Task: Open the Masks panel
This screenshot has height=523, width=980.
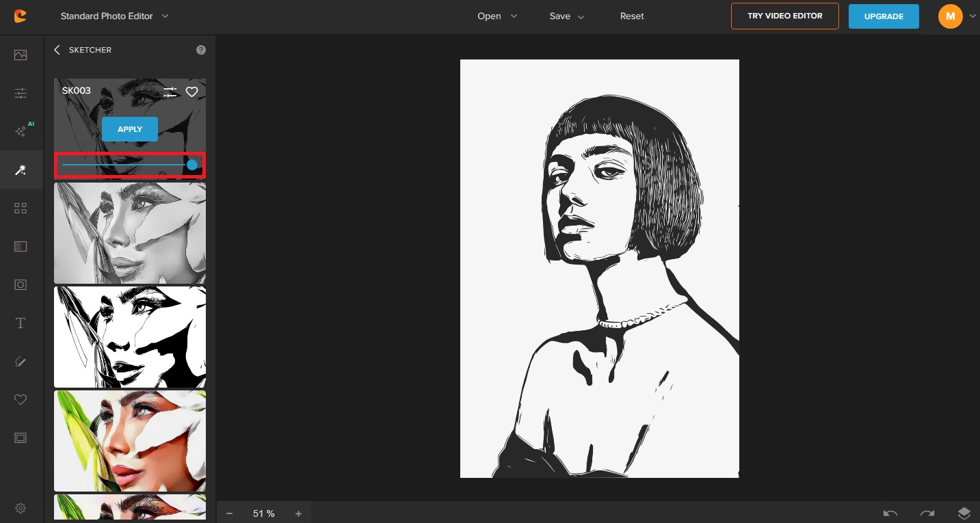Action: point(21,246)
